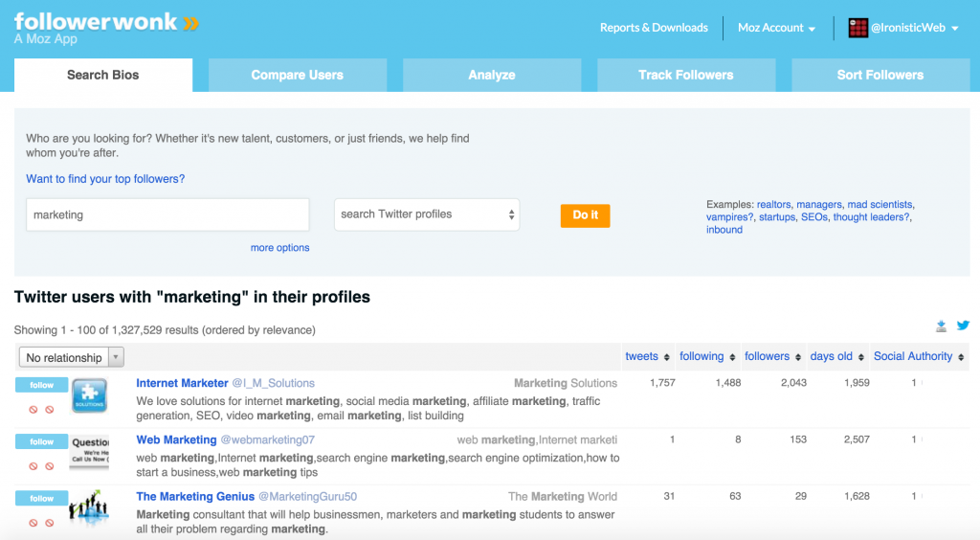Open Internet Marketer name link
The width and height of the screenshot is (980, 540).
coord(182,383)
